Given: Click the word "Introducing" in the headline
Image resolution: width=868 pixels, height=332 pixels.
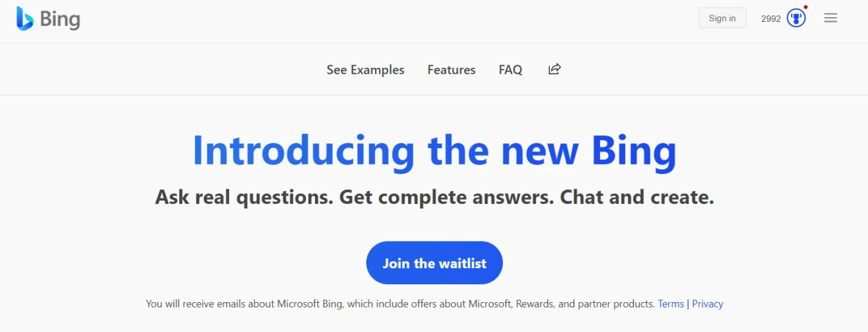Looking at the screenshot, I should (x=304, y=151).
